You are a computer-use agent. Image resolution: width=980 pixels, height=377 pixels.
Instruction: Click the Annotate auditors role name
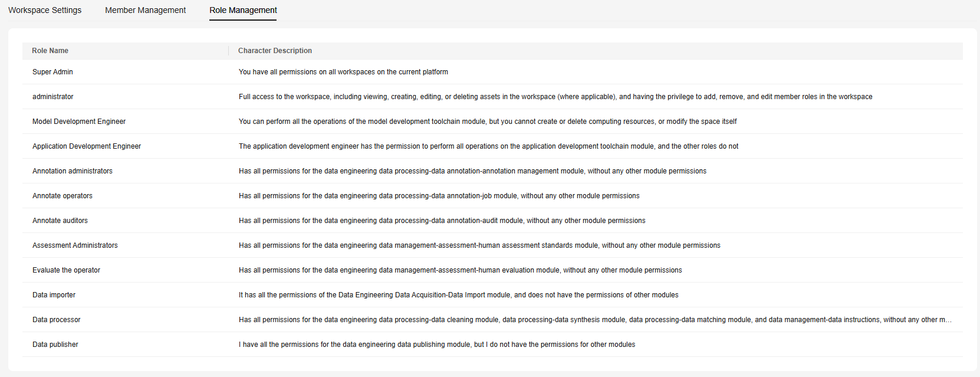(60, 221)
